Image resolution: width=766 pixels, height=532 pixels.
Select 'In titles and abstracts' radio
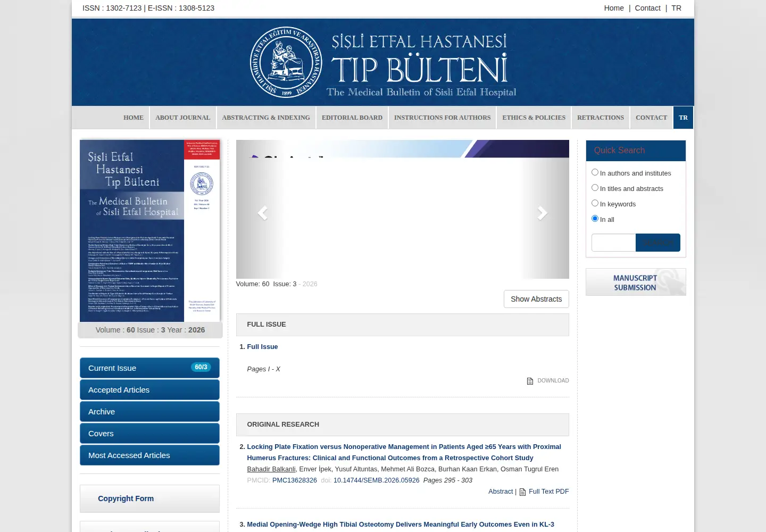click(595, 188)
